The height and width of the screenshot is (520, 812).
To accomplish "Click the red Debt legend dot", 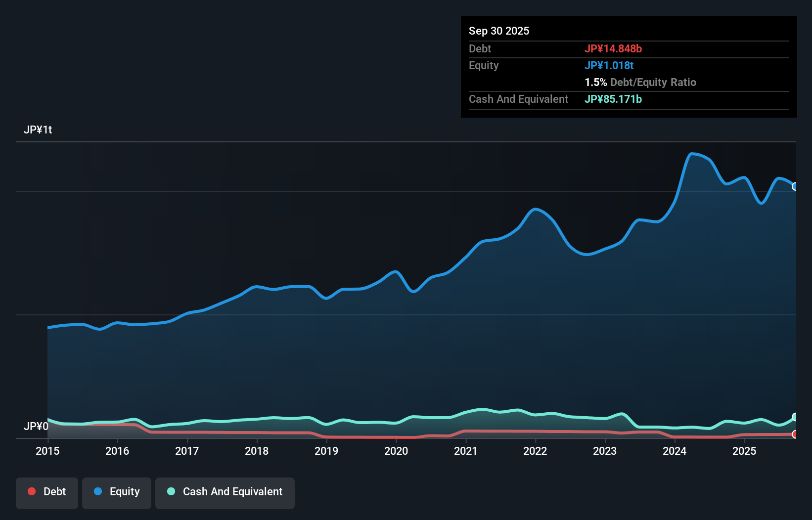I will pyautogui.click(x=32, y=491).
